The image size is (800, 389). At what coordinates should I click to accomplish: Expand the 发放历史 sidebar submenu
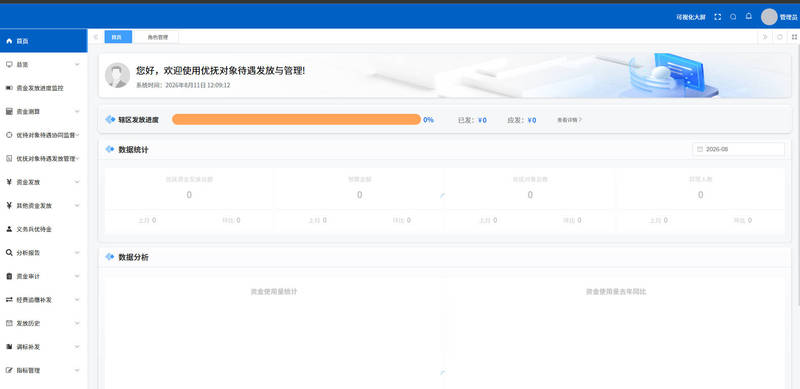tap(43, 323)
